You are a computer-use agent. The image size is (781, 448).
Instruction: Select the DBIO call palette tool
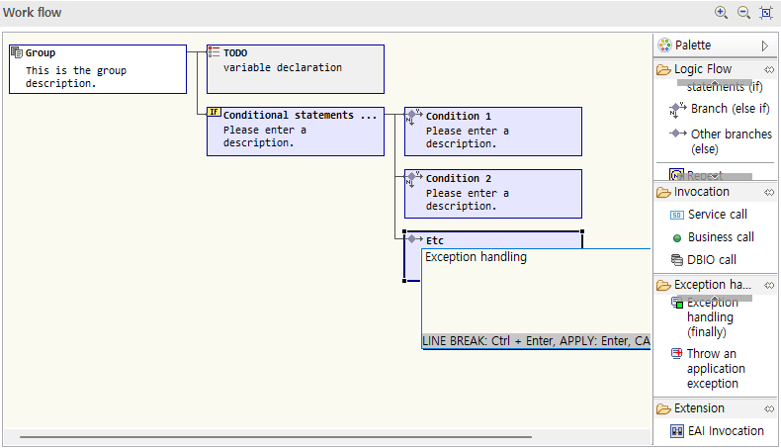coord(712,260)
